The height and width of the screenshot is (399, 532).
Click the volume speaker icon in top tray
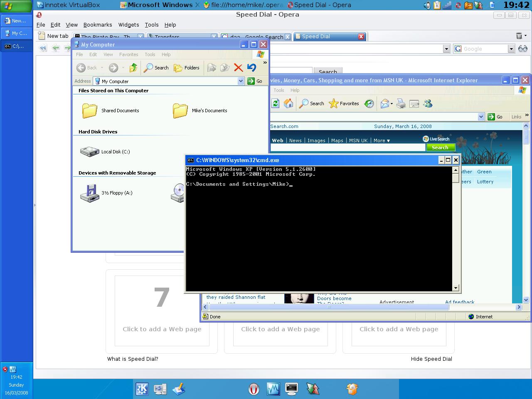tap(427, 5)
